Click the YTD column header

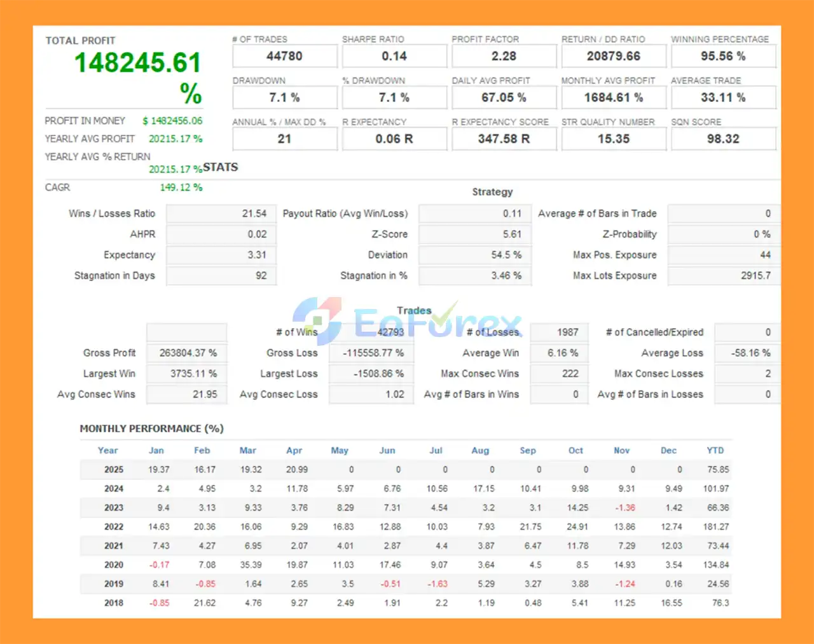coord(715,450)
